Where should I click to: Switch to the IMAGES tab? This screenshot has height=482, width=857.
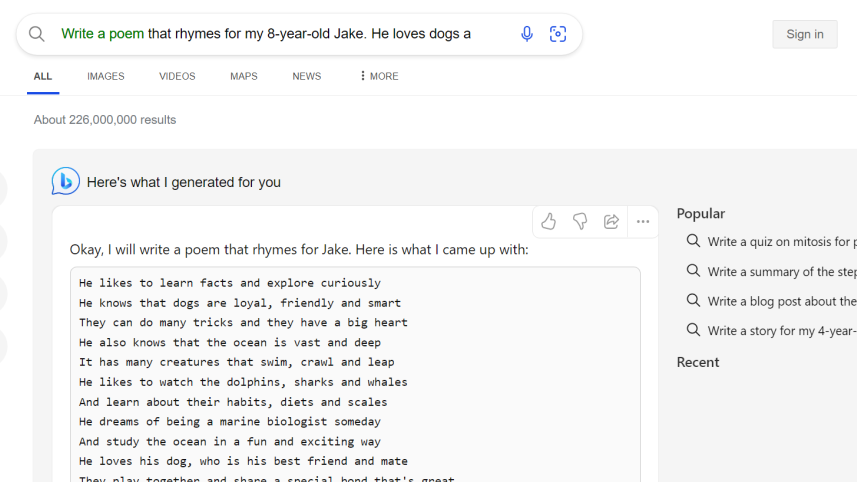click(x=105, y=76)
